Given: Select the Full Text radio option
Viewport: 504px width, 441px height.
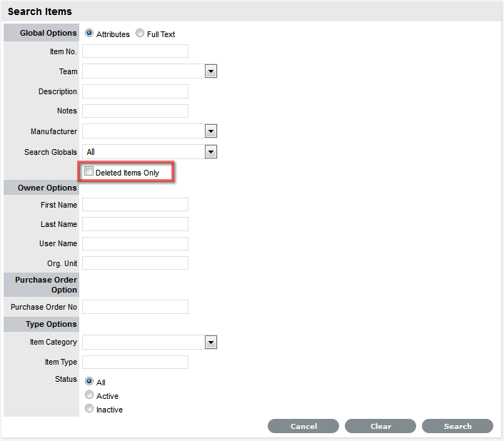Looking at the screenshot, I should [140, 34].
